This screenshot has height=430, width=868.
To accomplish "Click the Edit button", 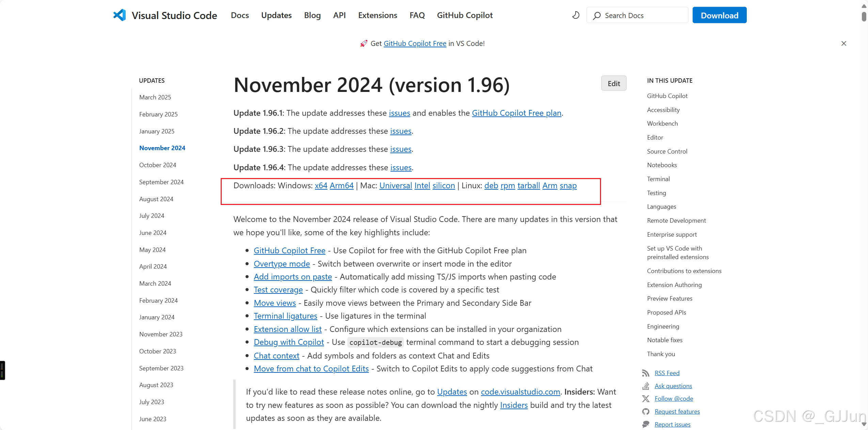I will [x=614, y=83].
